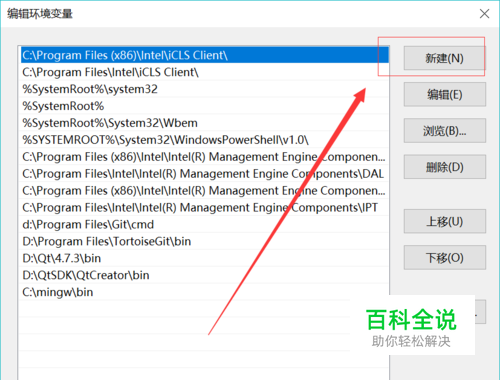
Task: Select C:\Program Files (x86)\Intel\iCLS Client\ entry
Action: 204,55
